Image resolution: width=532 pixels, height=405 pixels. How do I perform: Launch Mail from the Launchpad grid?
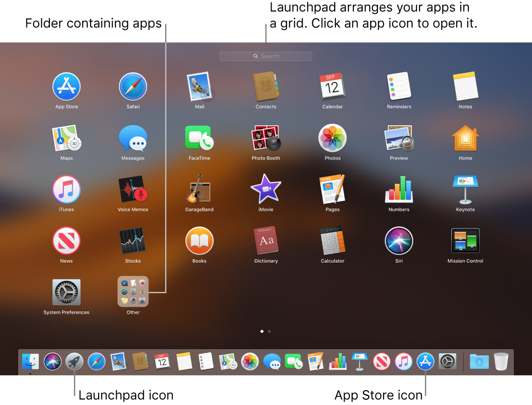(199, 87)
